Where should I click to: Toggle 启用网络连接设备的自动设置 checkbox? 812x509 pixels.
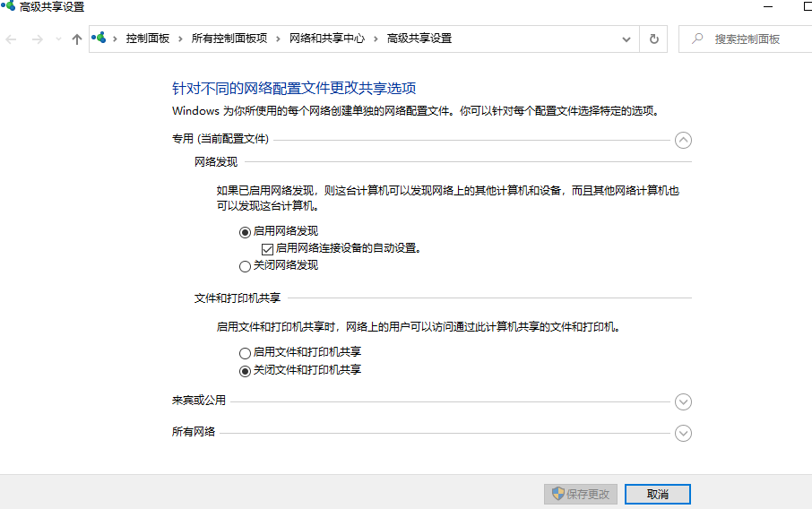point(267,248)
